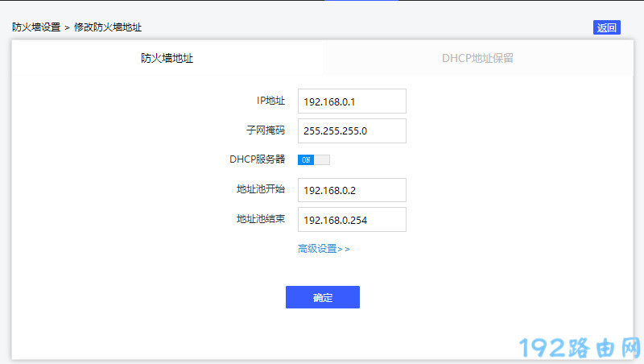Select the 地址池开始 input box
This screenshot has height=364, width=644.
[x=352, y=190]
